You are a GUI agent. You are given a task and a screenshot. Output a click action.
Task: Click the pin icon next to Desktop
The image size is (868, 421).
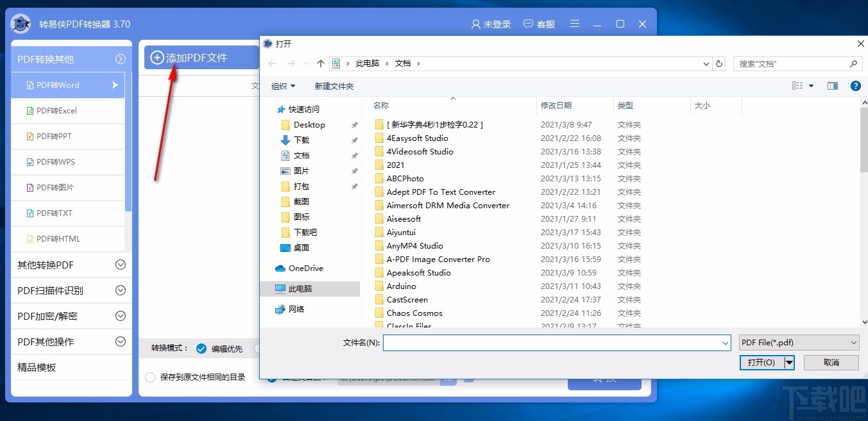click(x=354, y=124)
